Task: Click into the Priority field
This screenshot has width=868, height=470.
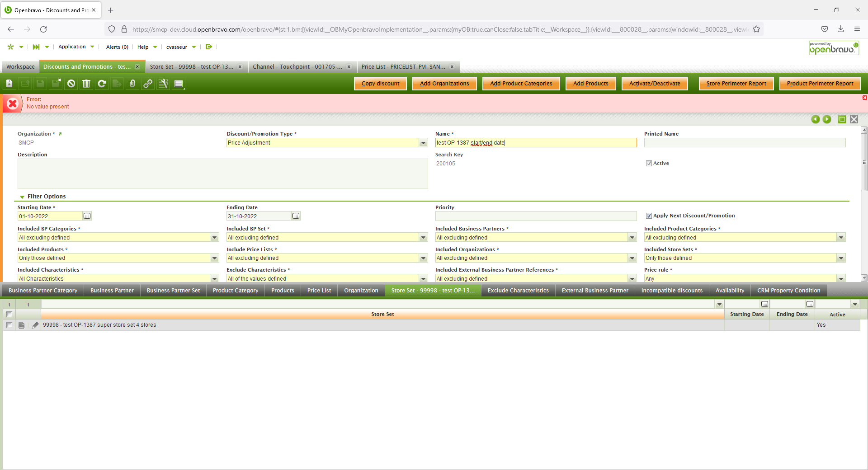Action: pyautogui.click(x=536, y=216)
